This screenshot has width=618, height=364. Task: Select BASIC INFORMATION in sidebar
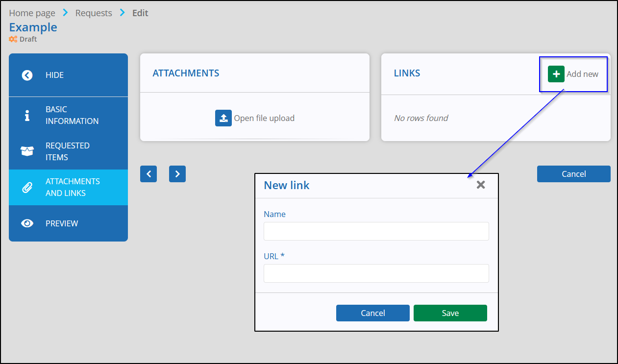pos(68,115)
